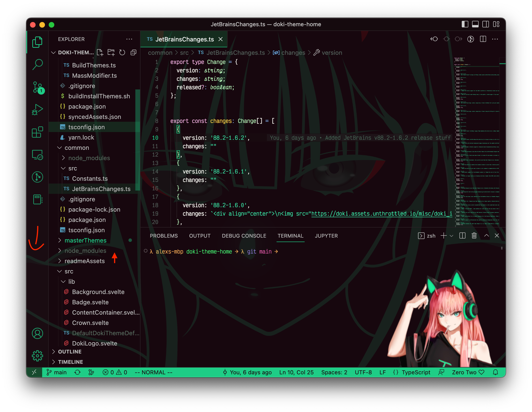Open the Search view
The height and width of the screenshot is (412, 532).
coord(37,64)
